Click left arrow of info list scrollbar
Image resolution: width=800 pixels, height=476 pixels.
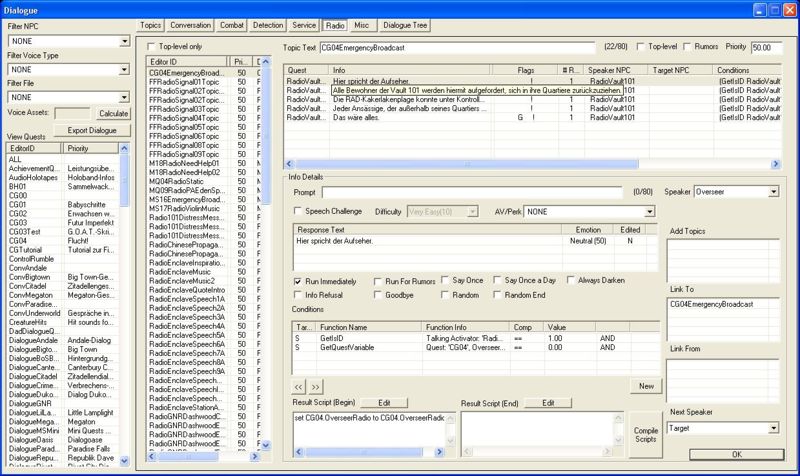click(x=289, y=164)
